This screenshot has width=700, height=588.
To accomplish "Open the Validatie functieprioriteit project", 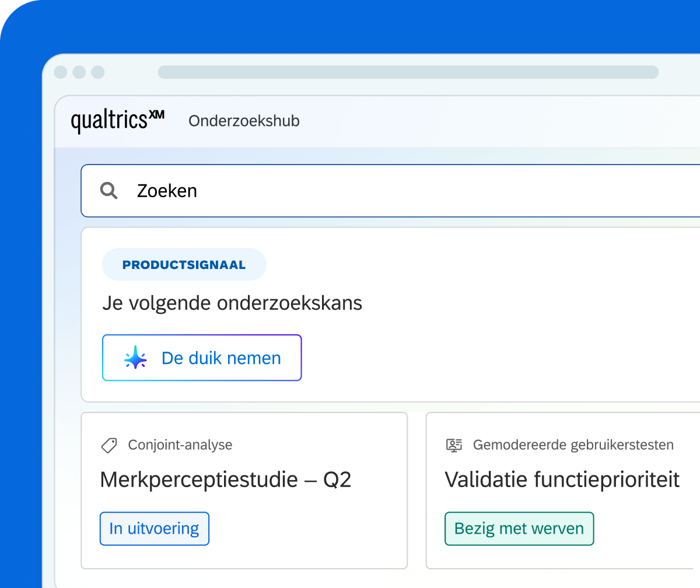I will click(x=562, y=480).
